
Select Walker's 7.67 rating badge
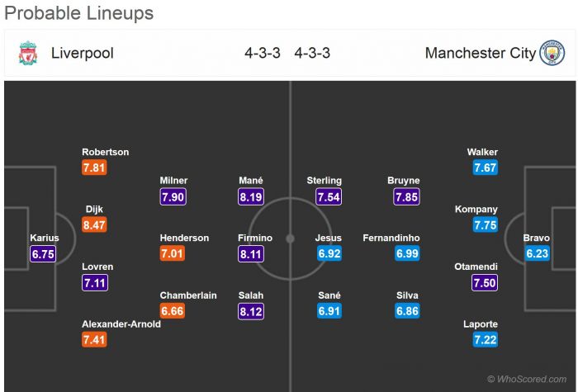tap(485, 168)
